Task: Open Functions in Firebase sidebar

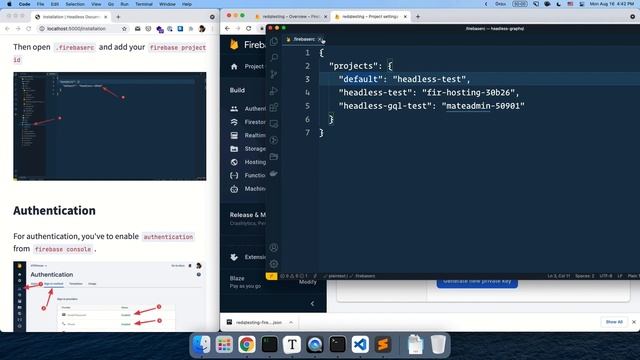Action: pyautogui.click(x=248, y=175)
